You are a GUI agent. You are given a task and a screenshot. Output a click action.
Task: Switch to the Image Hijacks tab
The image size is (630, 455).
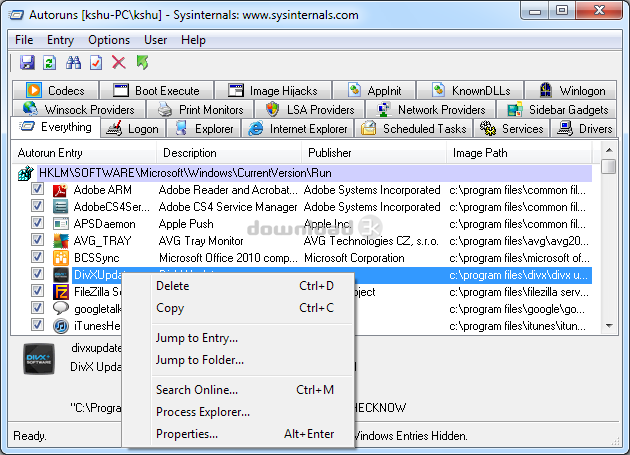click(273, 90)
